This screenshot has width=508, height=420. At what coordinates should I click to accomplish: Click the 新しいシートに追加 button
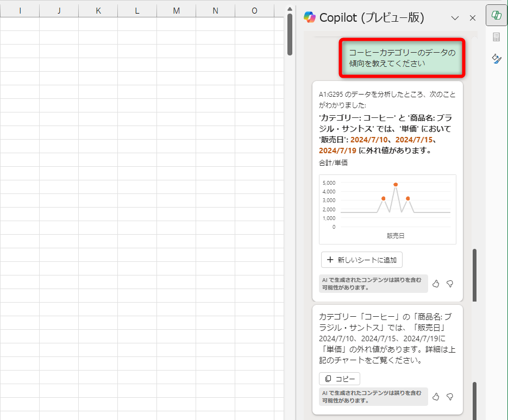[x=362, y=260]
